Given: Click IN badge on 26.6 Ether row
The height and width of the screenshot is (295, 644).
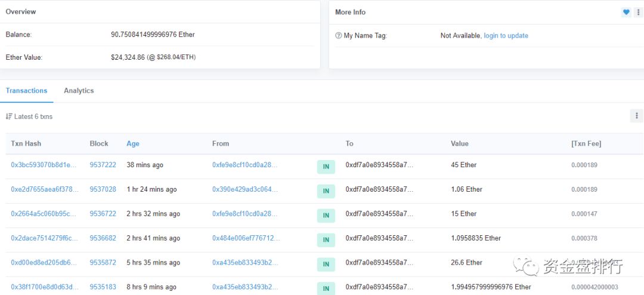Looking at the screenshot, I should [x=326, y=264].
